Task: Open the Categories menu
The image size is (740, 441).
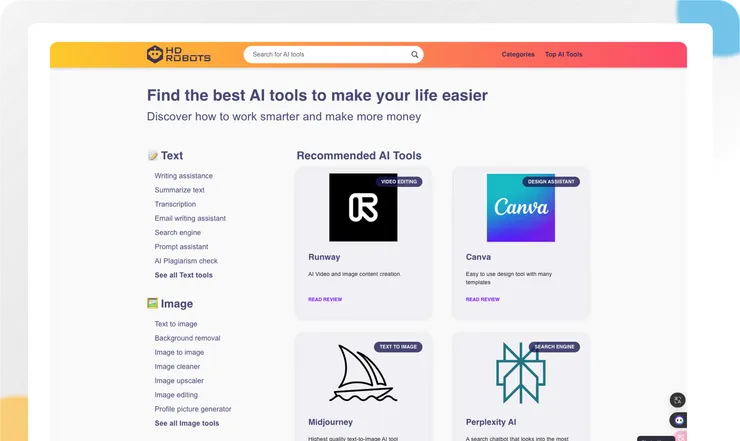Action: pos(518,55)
